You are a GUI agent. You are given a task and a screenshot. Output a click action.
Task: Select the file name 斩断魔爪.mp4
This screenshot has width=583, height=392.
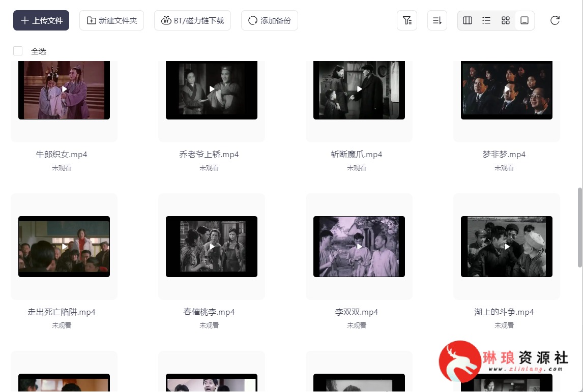[357, 155]
